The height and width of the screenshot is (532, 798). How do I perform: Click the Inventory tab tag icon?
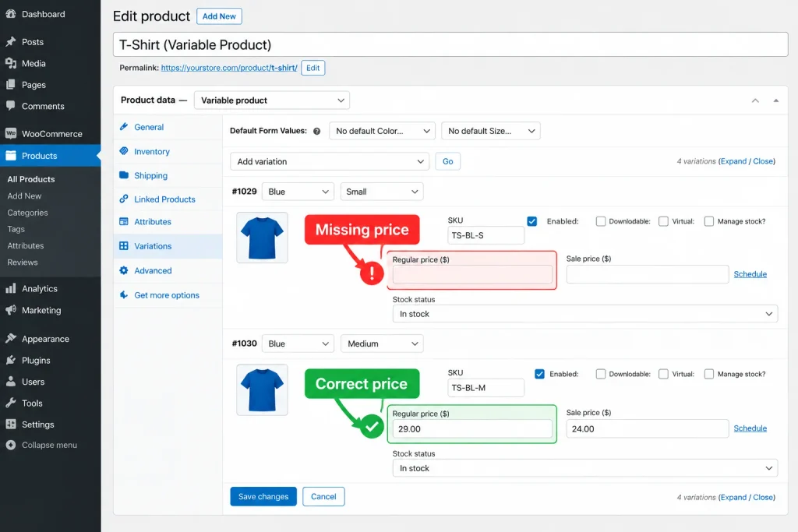124,151
